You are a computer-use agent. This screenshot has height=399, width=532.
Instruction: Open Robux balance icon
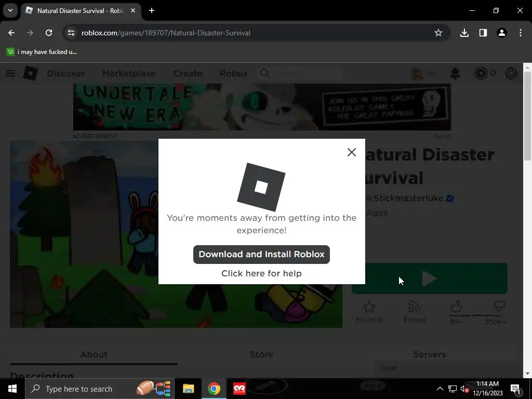tap(481, 73)
